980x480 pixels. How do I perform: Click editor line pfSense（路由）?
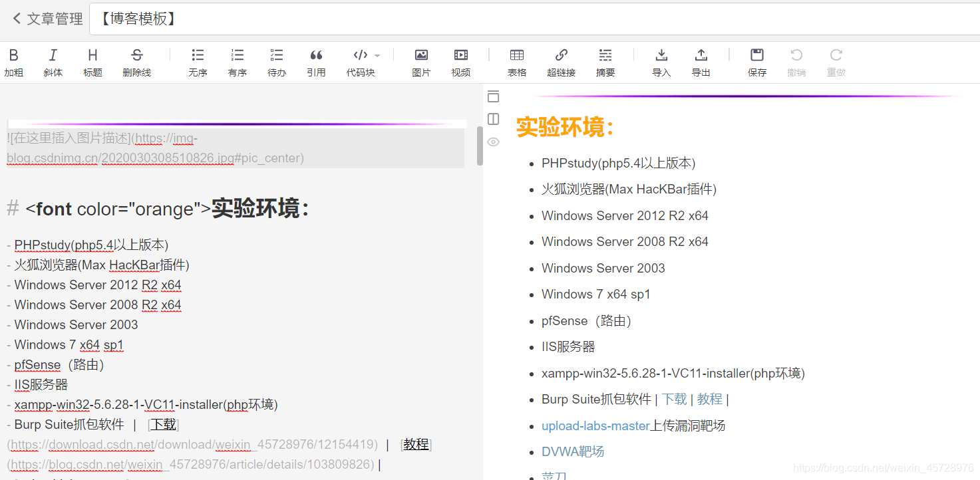[59, 364]
